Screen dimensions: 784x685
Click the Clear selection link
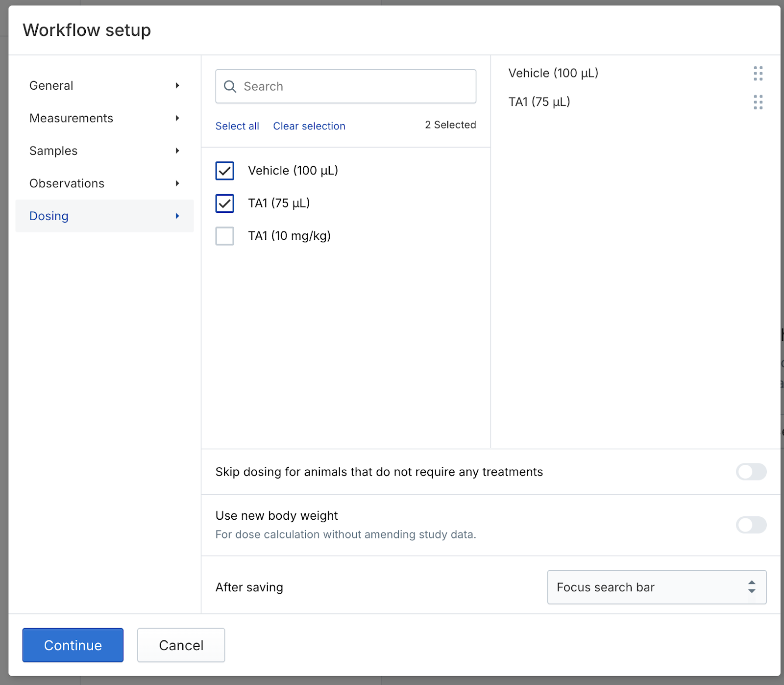tap(309, 126)
